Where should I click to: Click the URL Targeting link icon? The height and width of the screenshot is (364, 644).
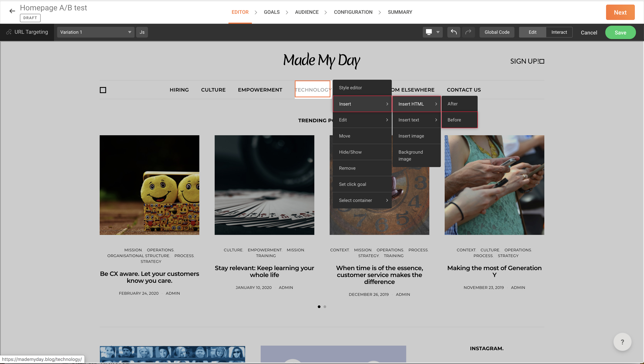coord(9,32)
